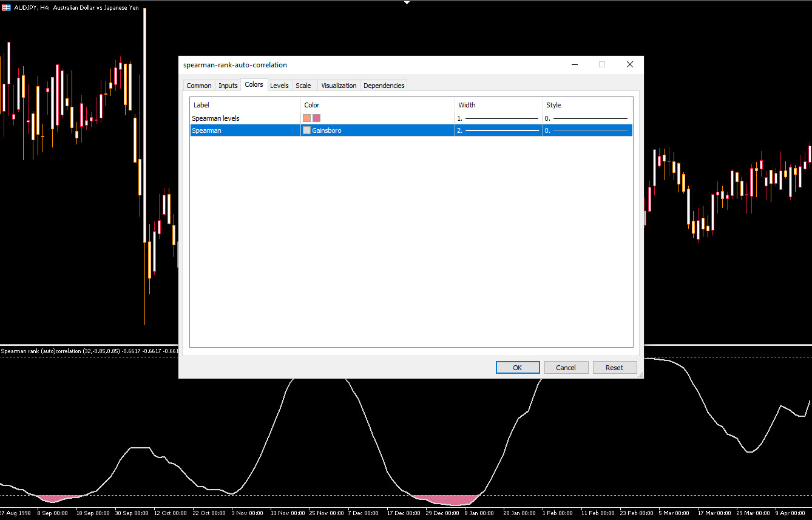Image resolution: width=812 pixels, height=520 pixels.
Task: Open the Style selector for Spearman levels
Action: coord(587,118)
